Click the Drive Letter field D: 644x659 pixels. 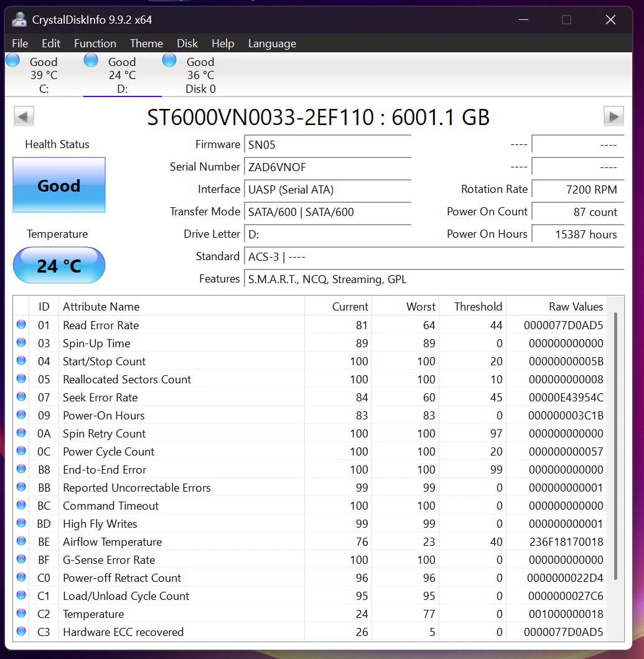pyautogui.click(x=327, y=234)
